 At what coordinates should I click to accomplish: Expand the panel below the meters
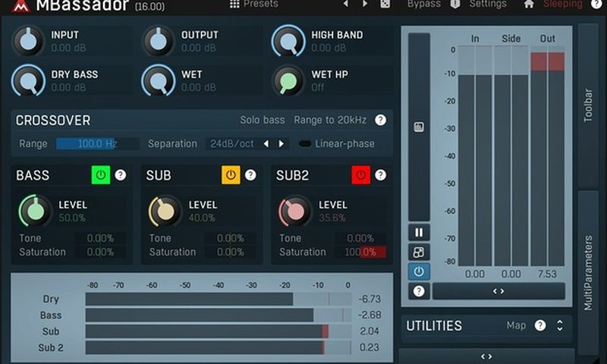pos(498,291)
